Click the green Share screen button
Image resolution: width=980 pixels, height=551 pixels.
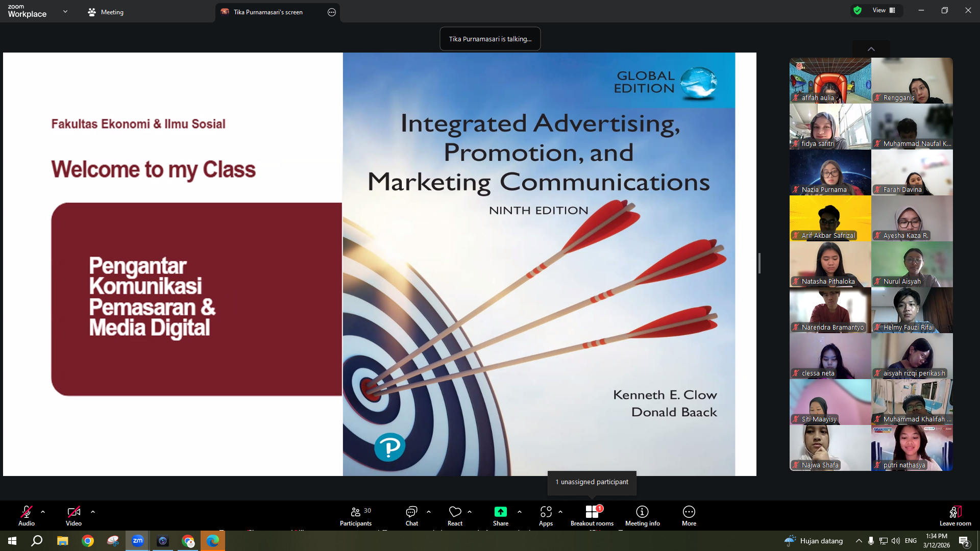[501, 515]
